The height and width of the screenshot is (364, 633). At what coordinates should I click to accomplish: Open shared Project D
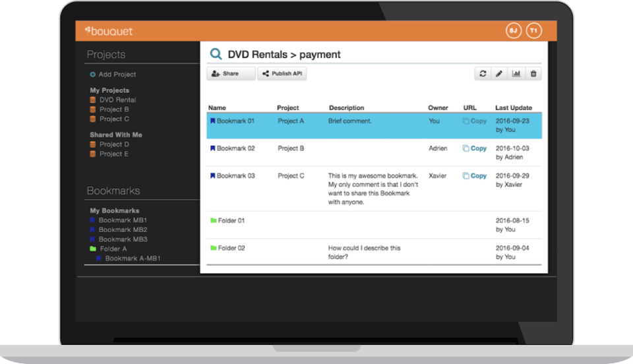pos(109,144)
